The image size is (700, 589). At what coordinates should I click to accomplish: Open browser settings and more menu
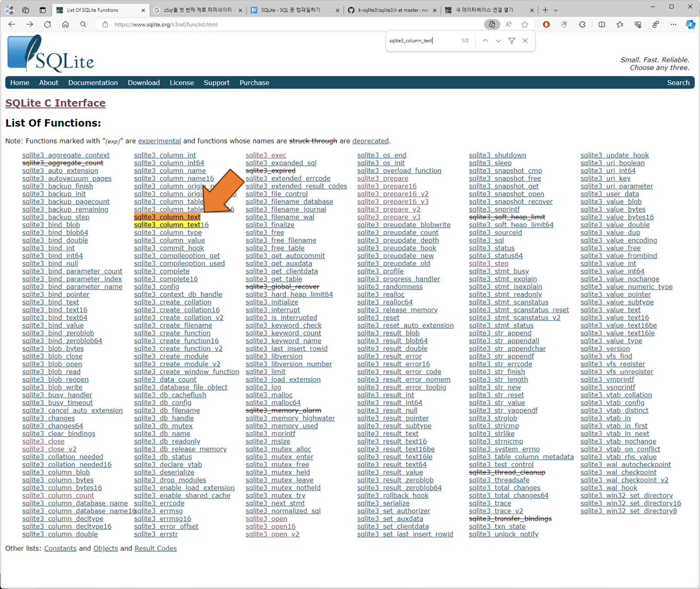pos(673,25)
